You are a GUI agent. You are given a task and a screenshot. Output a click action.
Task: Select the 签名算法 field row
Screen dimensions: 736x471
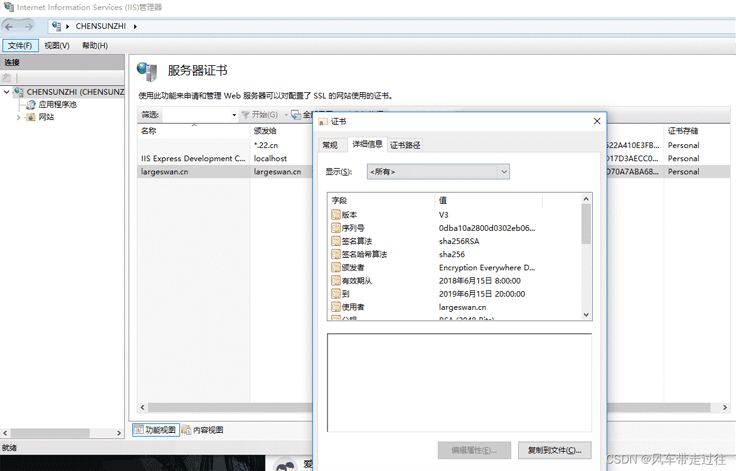tap(455, 241)
